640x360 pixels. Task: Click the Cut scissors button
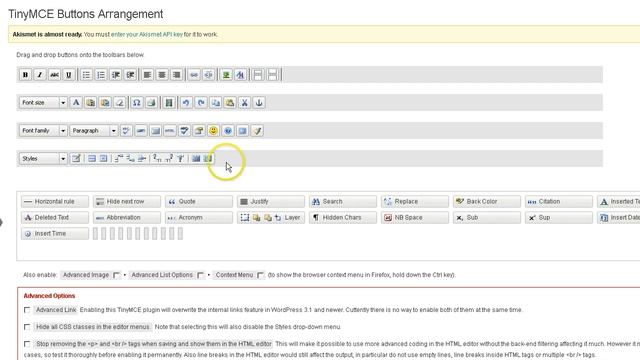(x=244, y=102)
